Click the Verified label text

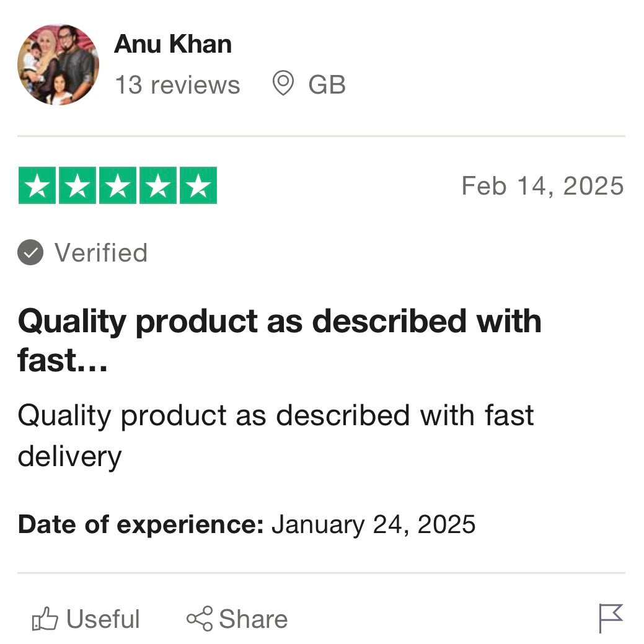pos(101,253)
